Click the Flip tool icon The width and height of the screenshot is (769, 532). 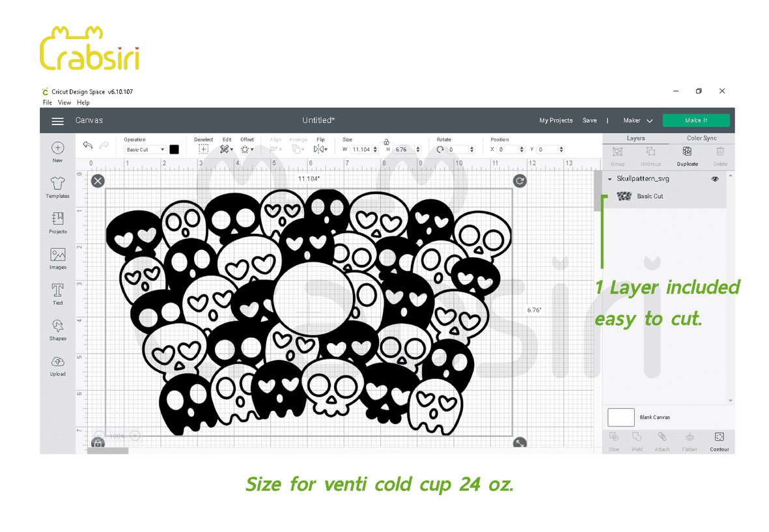[320, 149]
